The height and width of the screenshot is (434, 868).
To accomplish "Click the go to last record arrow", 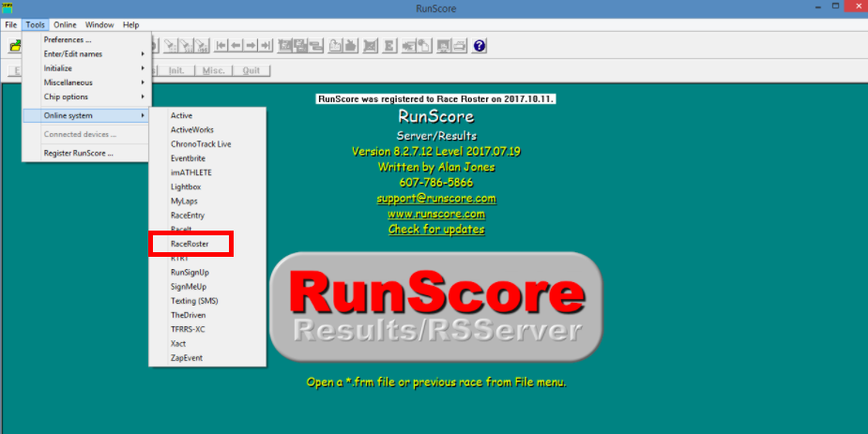I will (266, 46).
